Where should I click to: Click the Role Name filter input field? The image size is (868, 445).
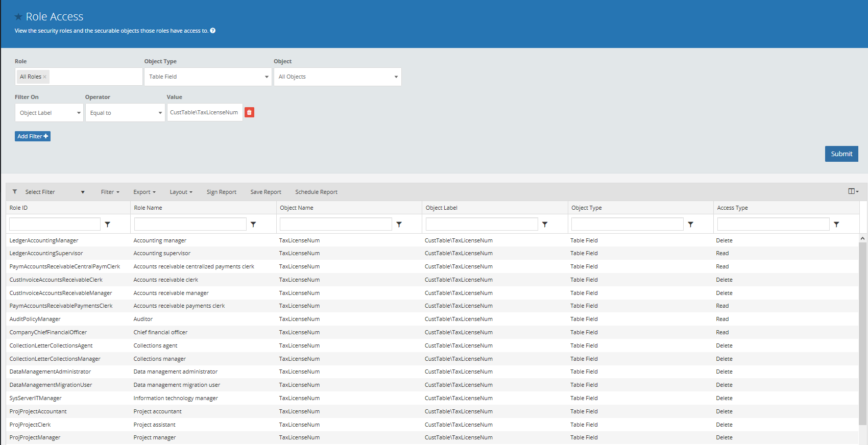click(x=190, y=224)
